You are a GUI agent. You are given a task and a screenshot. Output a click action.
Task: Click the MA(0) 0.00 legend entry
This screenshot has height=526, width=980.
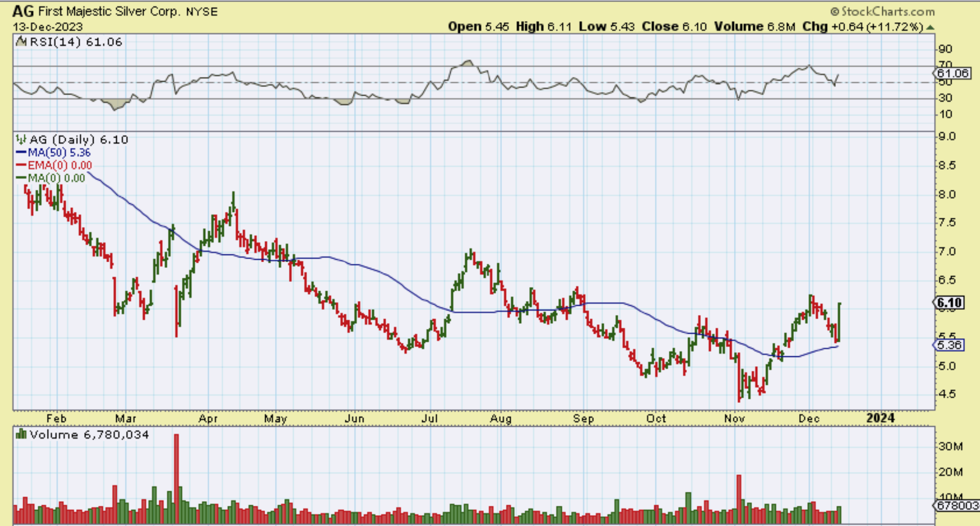click(56, 178)
